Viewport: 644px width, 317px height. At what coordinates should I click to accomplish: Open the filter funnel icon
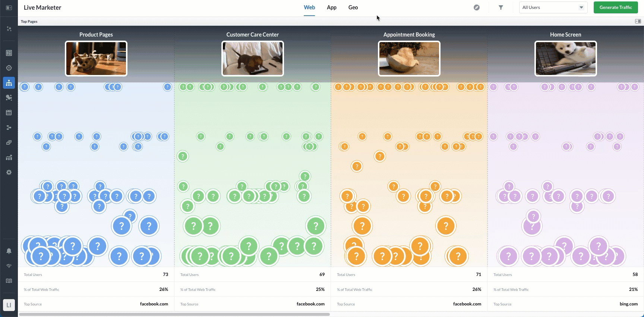click(501, 7)
